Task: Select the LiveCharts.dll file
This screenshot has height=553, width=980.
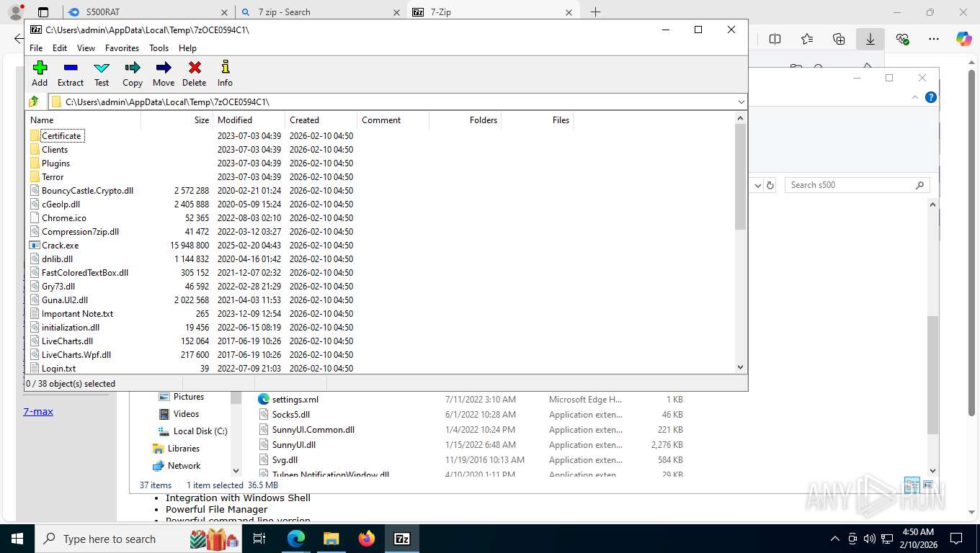Action: (x=67, y=341)
